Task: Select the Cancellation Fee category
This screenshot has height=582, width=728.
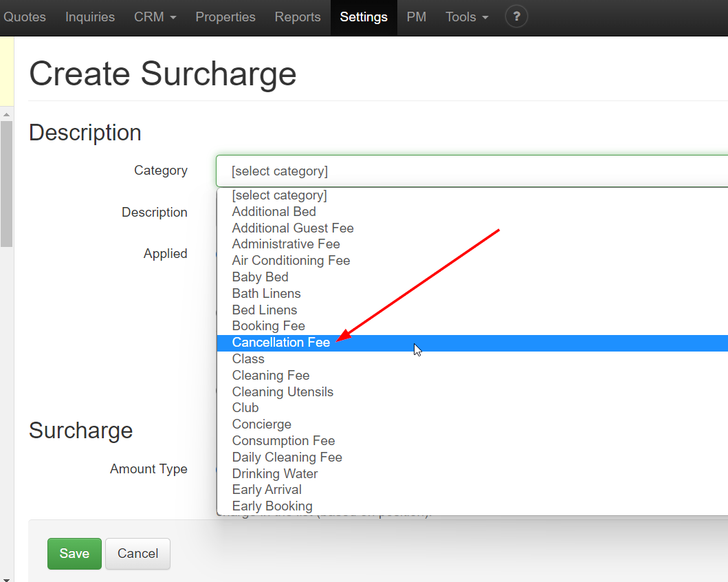Action: click(281, 342)
